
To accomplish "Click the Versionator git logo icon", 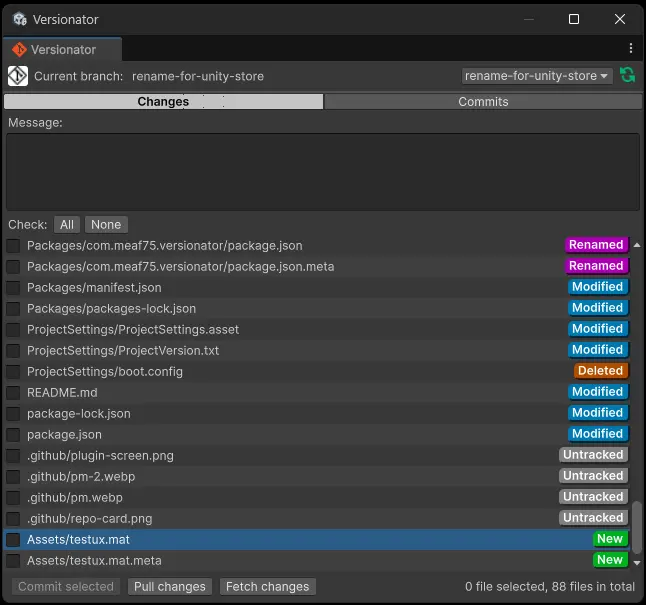I will click(19, 50).
